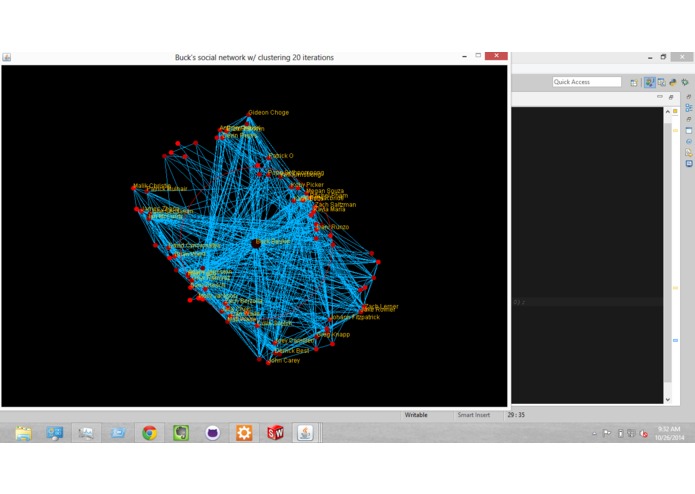Click the Action Center flag tray icon
695x494 pixels.
coord(606,433)
